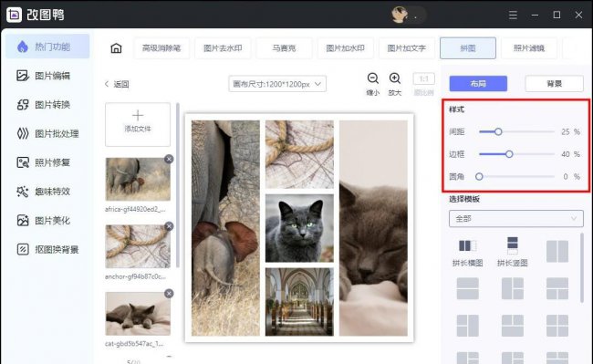
Task: Open the 全部 template category dropdown
Action: click(516, 218)
